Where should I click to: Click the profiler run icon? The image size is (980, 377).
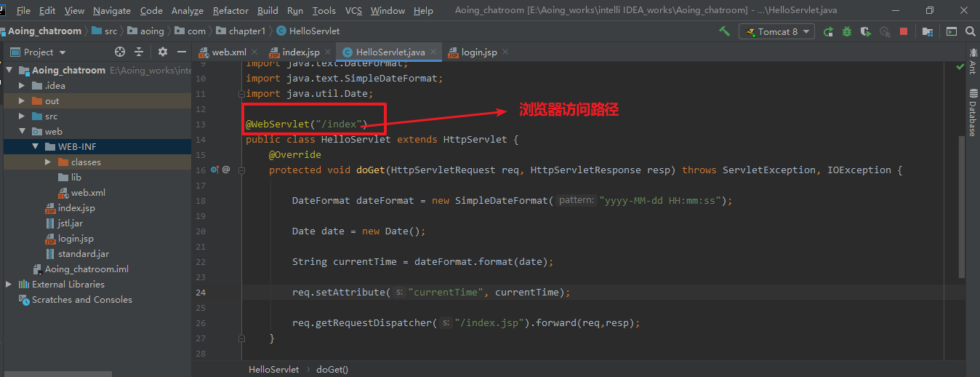click(884, 31)
